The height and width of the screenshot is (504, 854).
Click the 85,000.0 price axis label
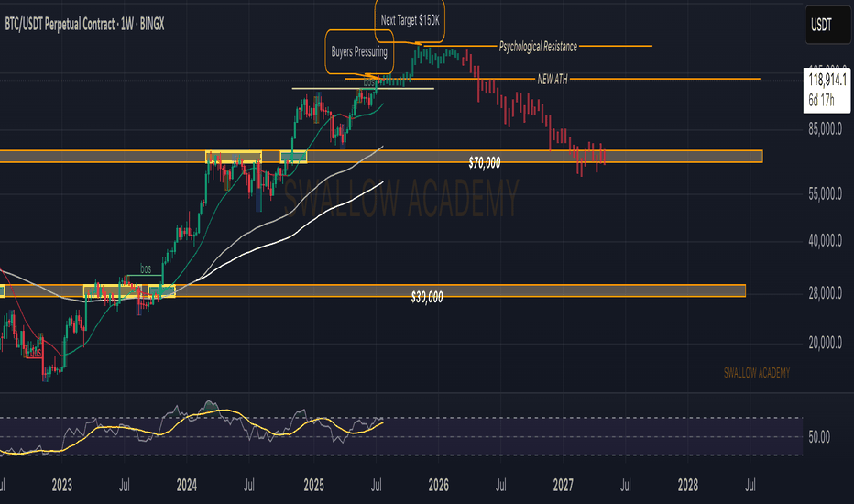(825, 129)
